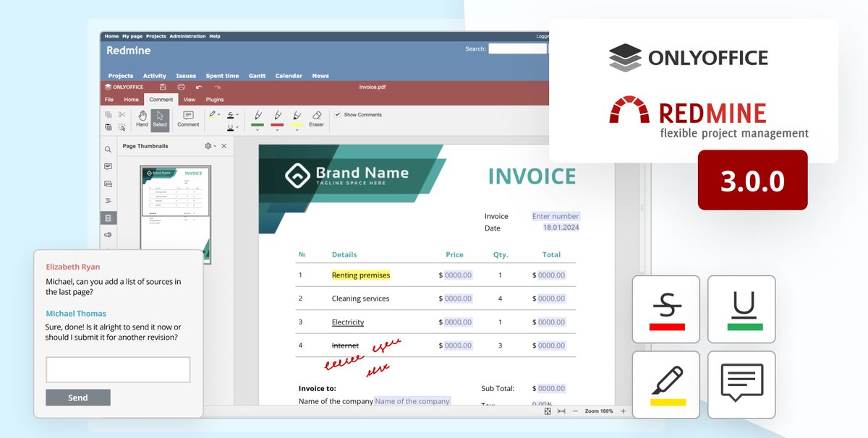Open Redmine Issues menu item
The width and height of the screenshot is (868, 438).
point(186,76)
